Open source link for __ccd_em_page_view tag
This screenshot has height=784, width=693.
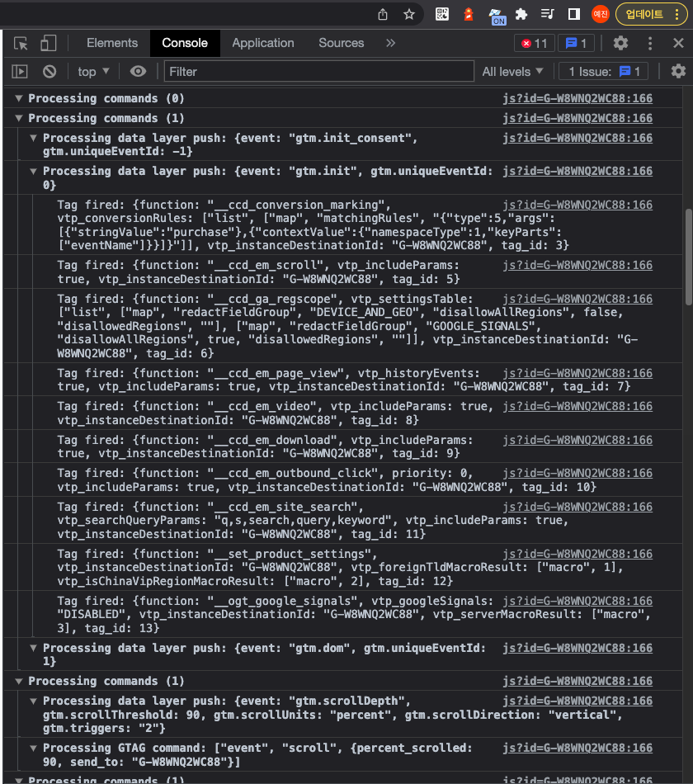[x=577, y=373]
